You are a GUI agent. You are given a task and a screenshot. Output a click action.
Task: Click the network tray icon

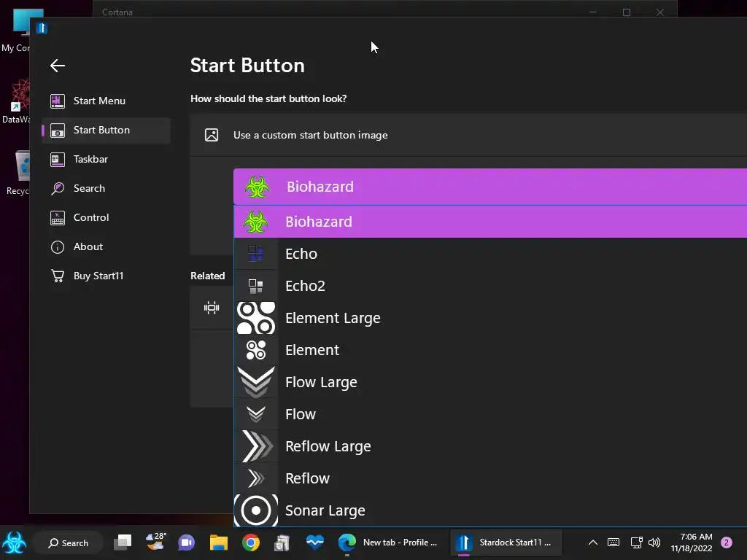pos(636,542)
